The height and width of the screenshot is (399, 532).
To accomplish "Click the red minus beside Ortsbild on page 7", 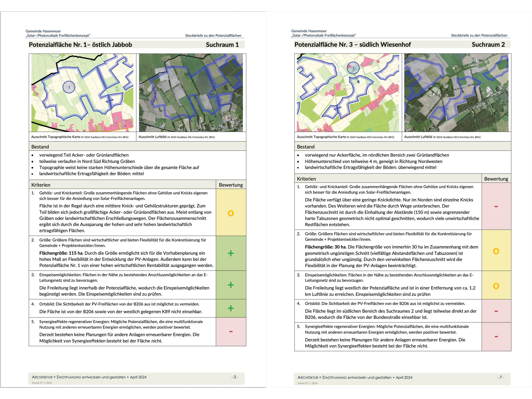I will click(x=496, y=311).
